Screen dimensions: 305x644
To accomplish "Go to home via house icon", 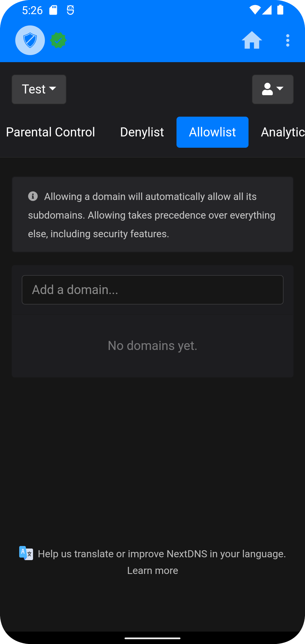I will (x=252, y=40).
